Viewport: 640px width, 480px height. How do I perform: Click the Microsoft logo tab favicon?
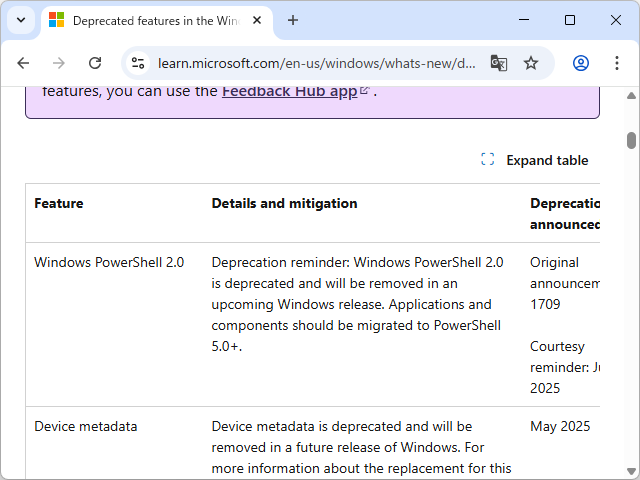pos(56,20)
